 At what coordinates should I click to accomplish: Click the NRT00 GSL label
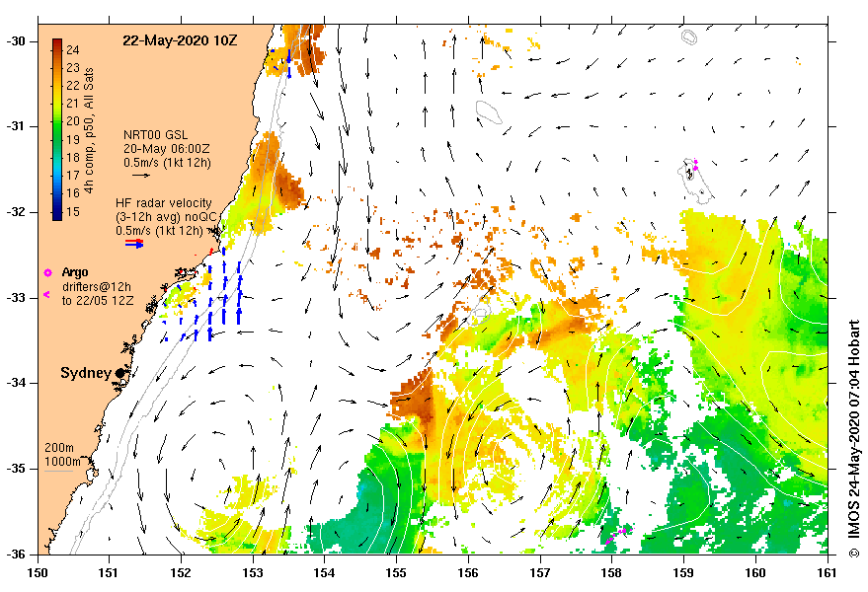(156, 134)
